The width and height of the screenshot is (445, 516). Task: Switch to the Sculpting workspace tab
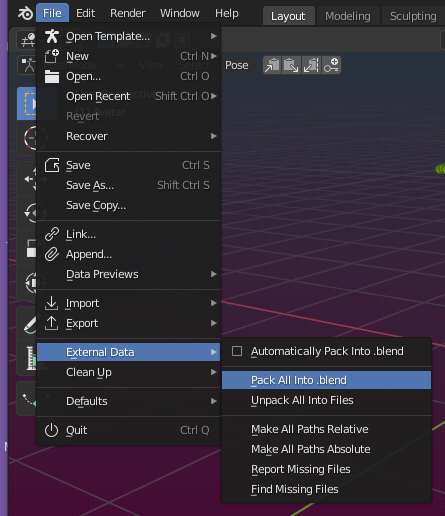tap(413, 16)
